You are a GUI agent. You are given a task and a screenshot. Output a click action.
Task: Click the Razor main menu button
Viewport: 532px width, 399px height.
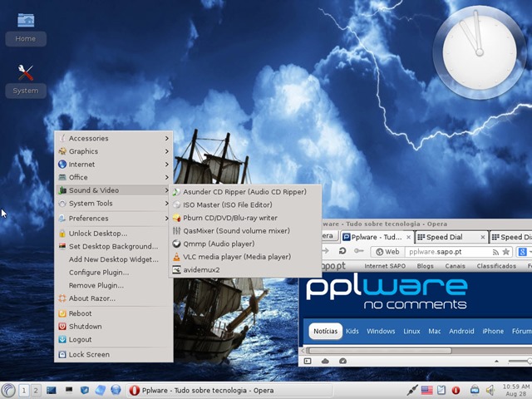[7, 391]
